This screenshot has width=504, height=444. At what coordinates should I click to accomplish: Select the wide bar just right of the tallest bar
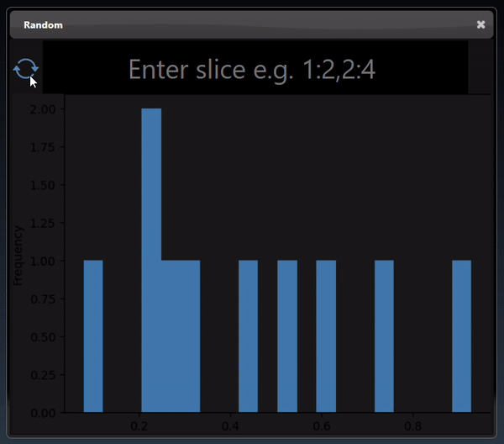181,336
